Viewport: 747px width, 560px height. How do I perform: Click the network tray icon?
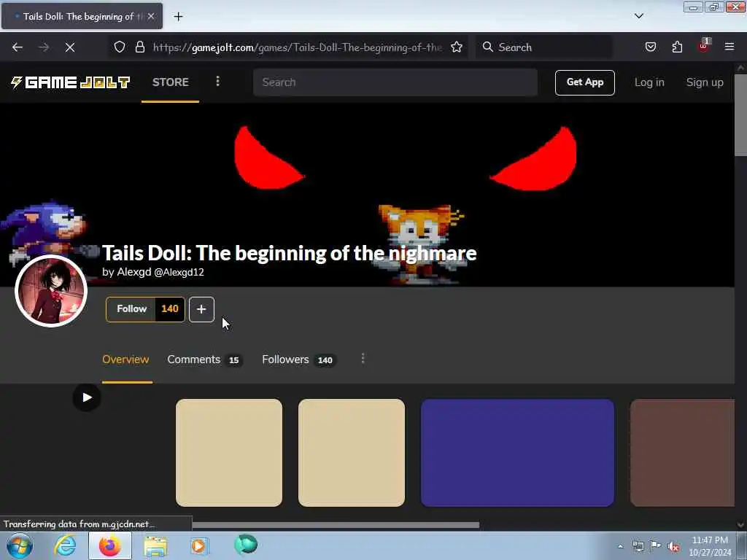point(638,546)
